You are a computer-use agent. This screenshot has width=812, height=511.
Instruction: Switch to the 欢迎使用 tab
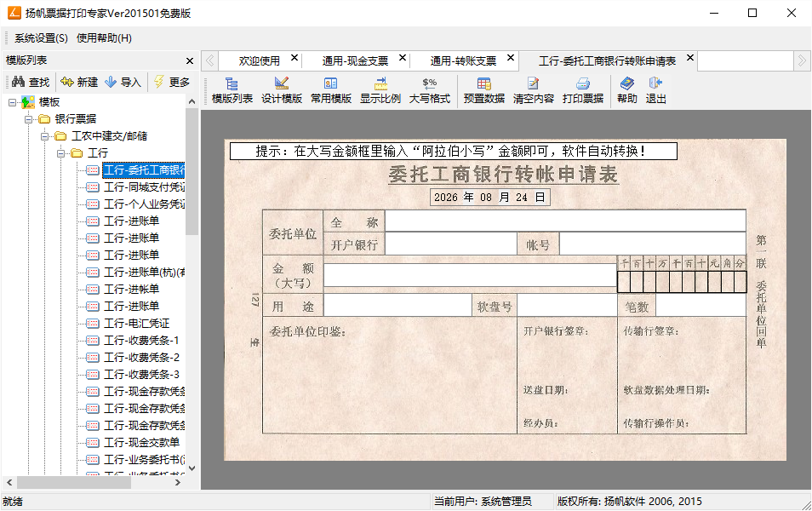pos(259,61)
